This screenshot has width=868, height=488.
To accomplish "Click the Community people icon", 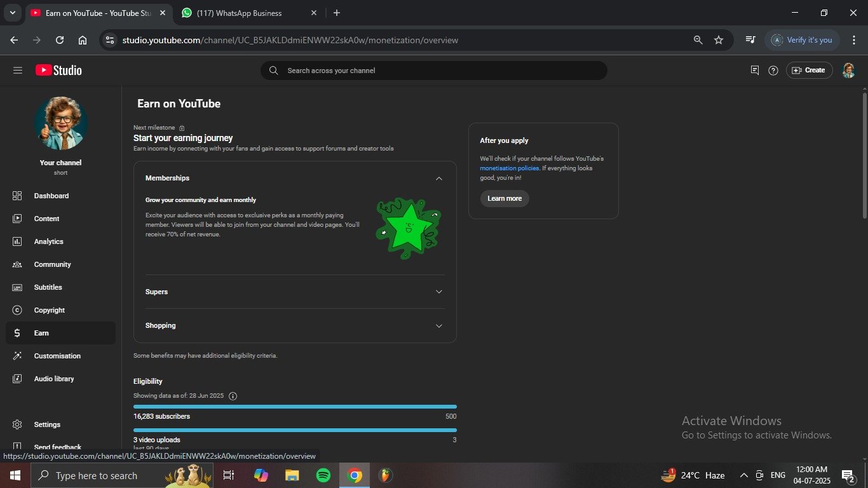I will click(x=17, y=264).
